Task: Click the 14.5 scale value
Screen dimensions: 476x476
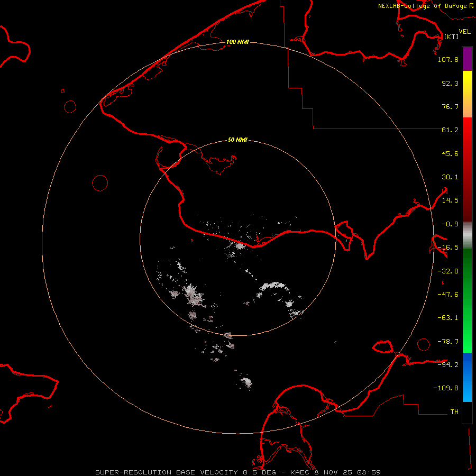Action: click(x=450, y=200)
